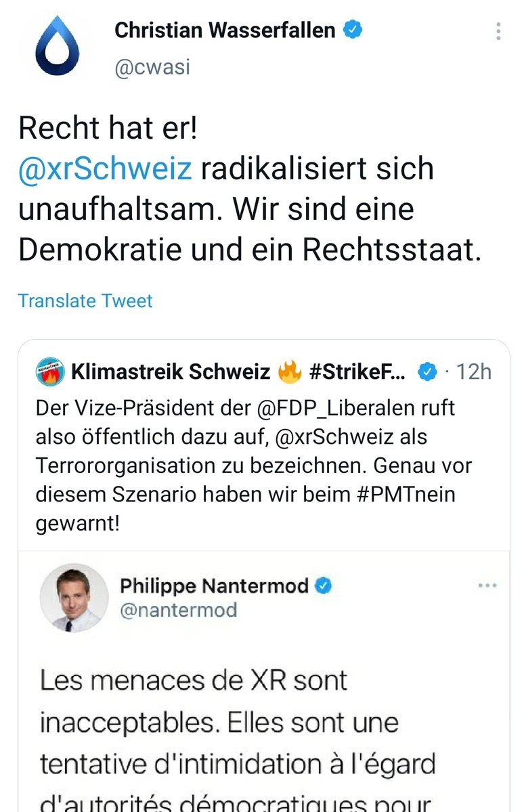Viewport: 524px width, 812px height.
Task: Open the Philippe Nantermod display name
Action: click(214, 586)
